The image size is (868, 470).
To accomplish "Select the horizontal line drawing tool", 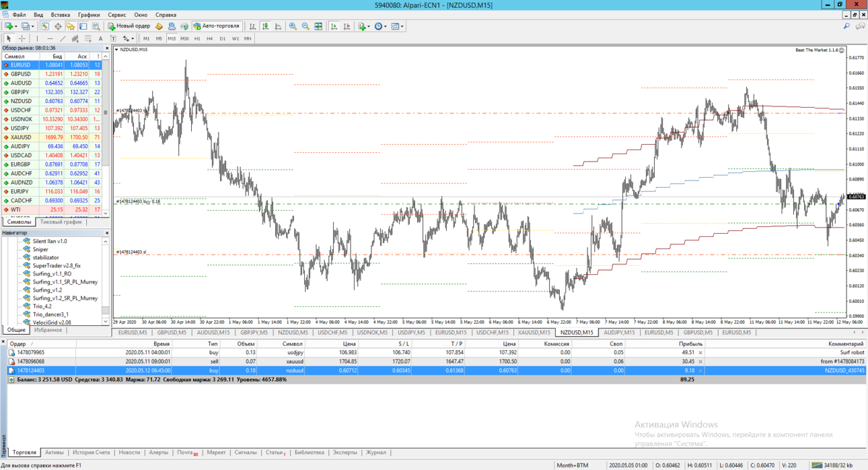I will click(50, 38).
